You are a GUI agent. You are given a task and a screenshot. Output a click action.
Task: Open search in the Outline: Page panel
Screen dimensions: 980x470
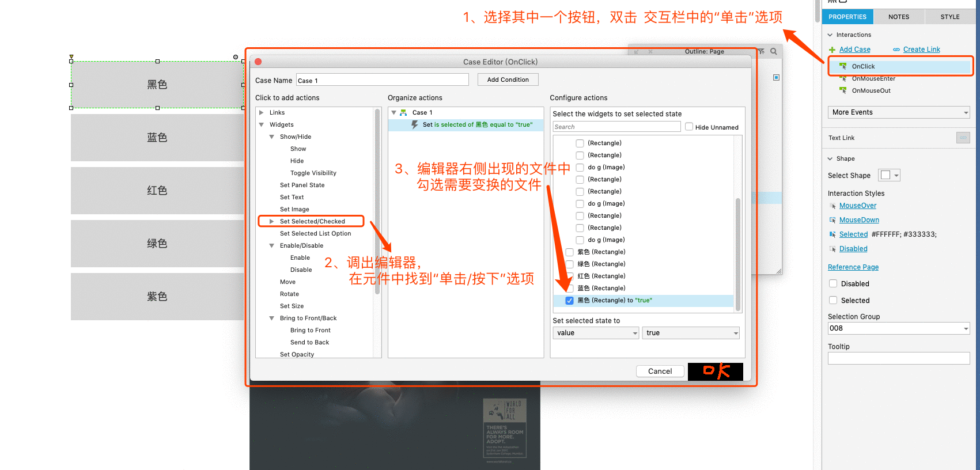click(774, 51)
